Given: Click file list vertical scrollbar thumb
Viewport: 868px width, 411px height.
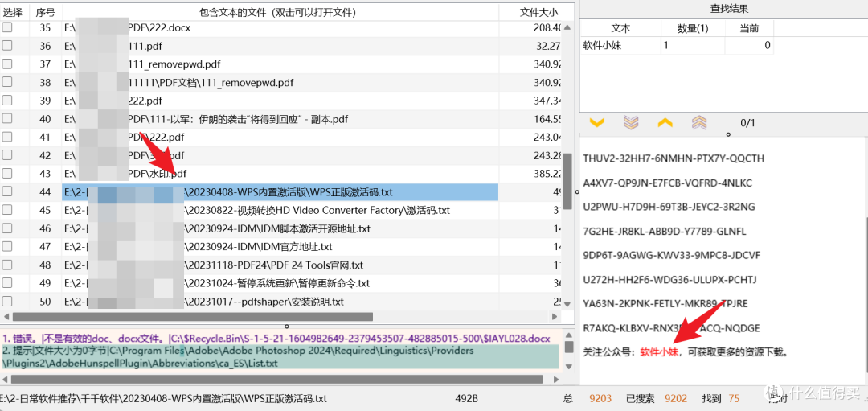Looking at the screenshot, I should [x=567, y=182].
